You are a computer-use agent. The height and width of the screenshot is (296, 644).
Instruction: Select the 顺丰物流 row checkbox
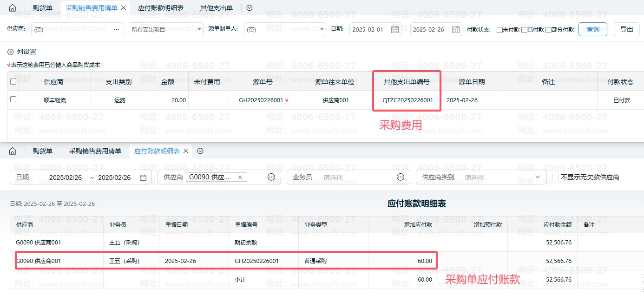tap(13, 99)
